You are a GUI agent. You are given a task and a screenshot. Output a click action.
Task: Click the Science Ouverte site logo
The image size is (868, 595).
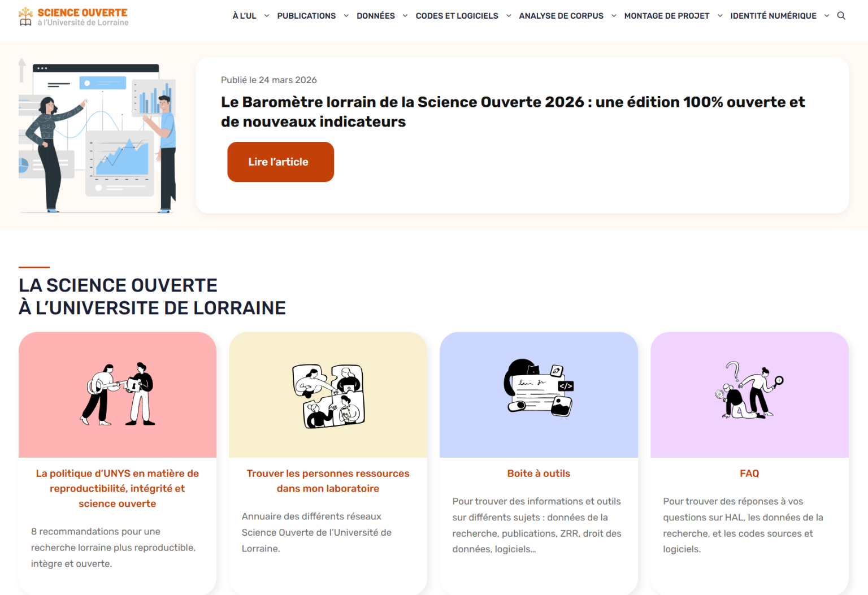(73, 17)
